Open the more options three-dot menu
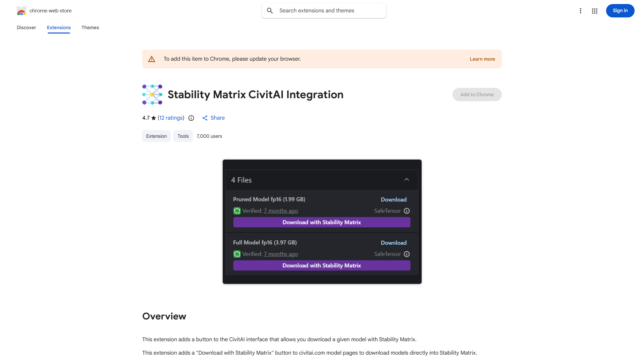This screenshot has height=362, width=644. point(581,10)
